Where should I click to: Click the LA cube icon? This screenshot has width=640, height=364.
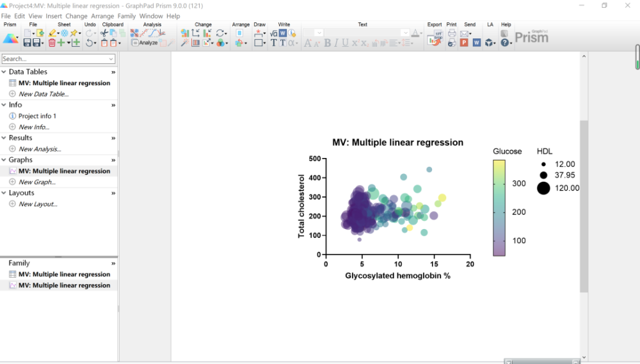tap(489, 42)
